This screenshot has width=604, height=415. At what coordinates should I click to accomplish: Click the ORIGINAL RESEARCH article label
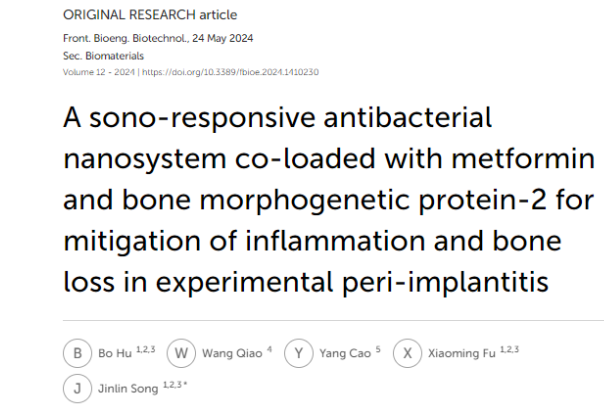[x=150, y=15]
